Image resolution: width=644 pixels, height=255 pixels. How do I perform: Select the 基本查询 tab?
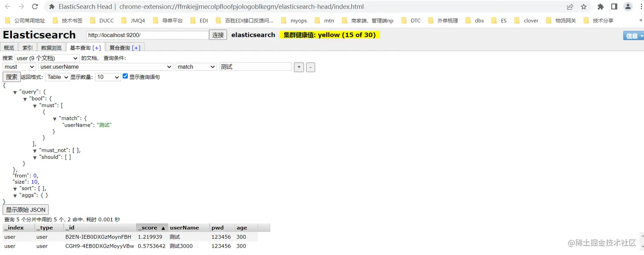80,48
